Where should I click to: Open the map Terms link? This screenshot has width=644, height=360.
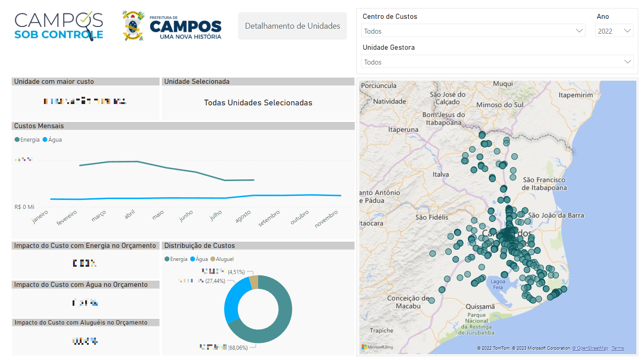[x=618, y=348]
